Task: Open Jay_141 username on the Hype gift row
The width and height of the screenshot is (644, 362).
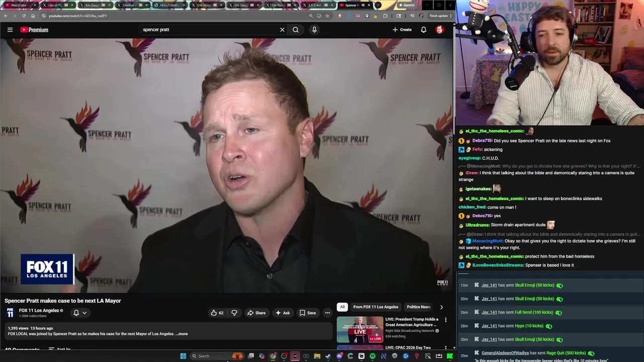Action: tap(489, 326)
